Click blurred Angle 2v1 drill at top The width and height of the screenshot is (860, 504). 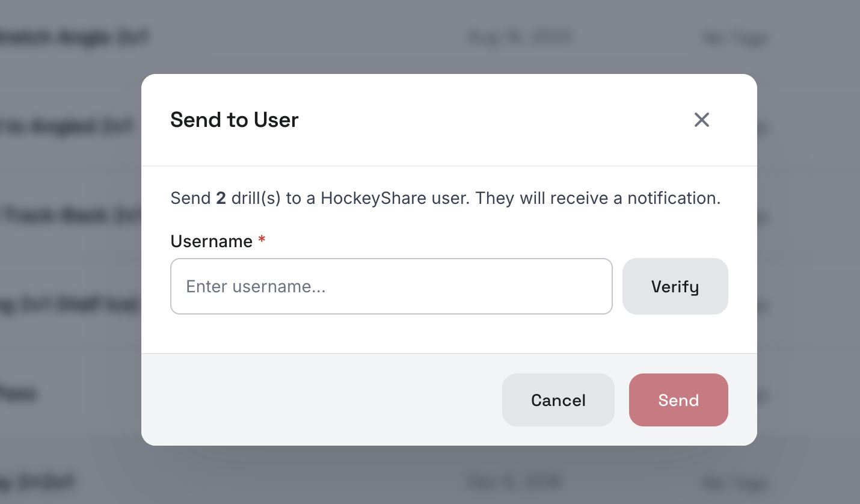[x=75, y=37]
